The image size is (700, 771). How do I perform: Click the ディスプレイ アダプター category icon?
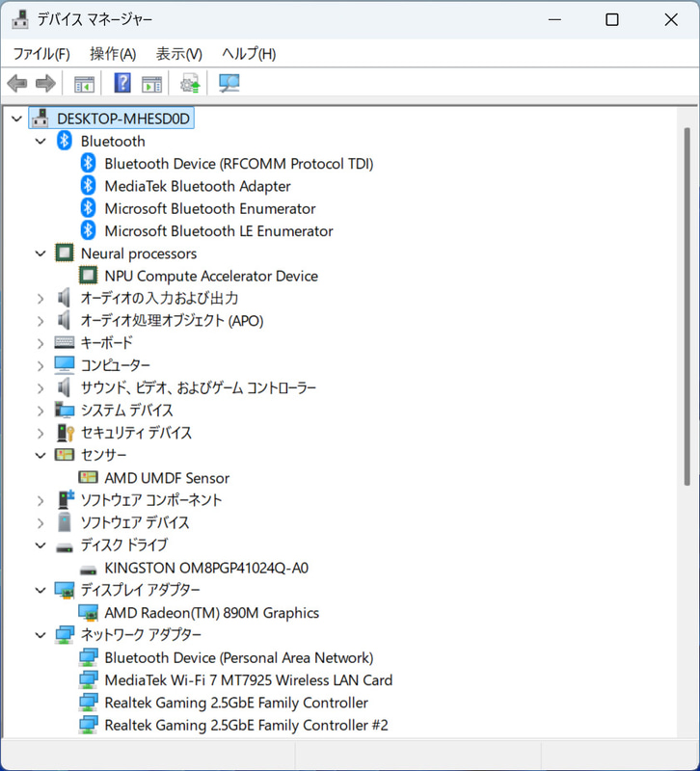(65, 590)
